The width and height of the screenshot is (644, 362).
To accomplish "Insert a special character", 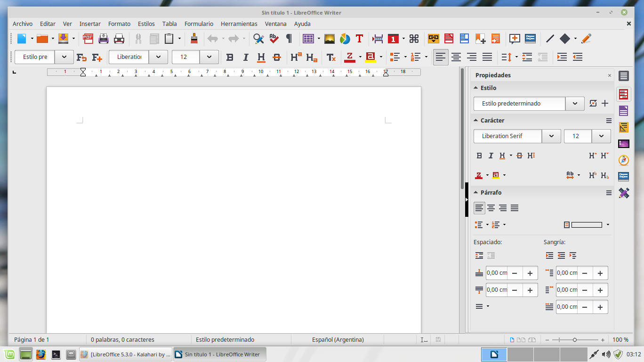I will (414, 39).
